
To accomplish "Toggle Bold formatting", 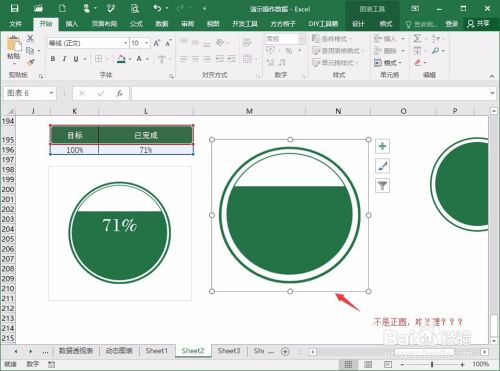I will click(x=53, y=59).
